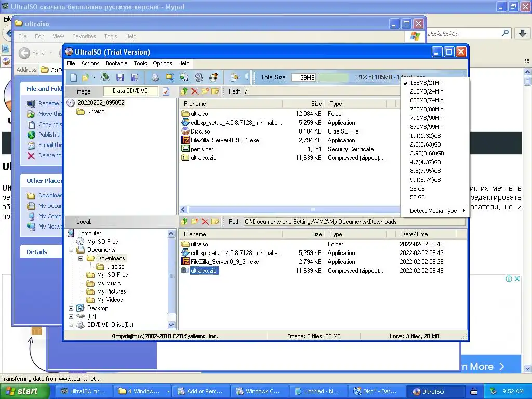Click the disc with green arrow icon
Image resolution: width=532 pixels, height=399 pixels.
[x=184, y=77]
